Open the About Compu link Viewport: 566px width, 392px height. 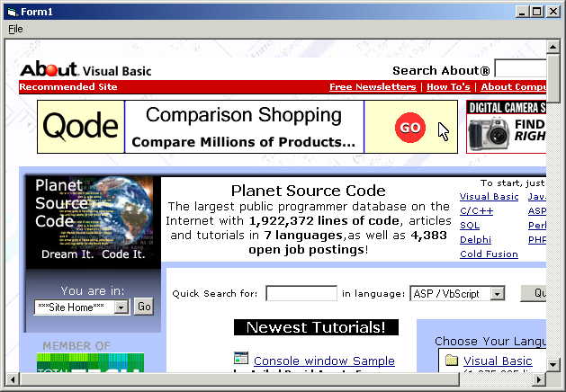(513, 87)
